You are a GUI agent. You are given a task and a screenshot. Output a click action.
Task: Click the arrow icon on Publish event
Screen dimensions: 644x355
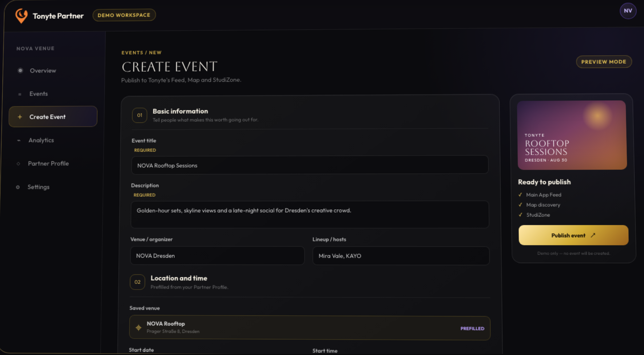(x=593, y=235)
